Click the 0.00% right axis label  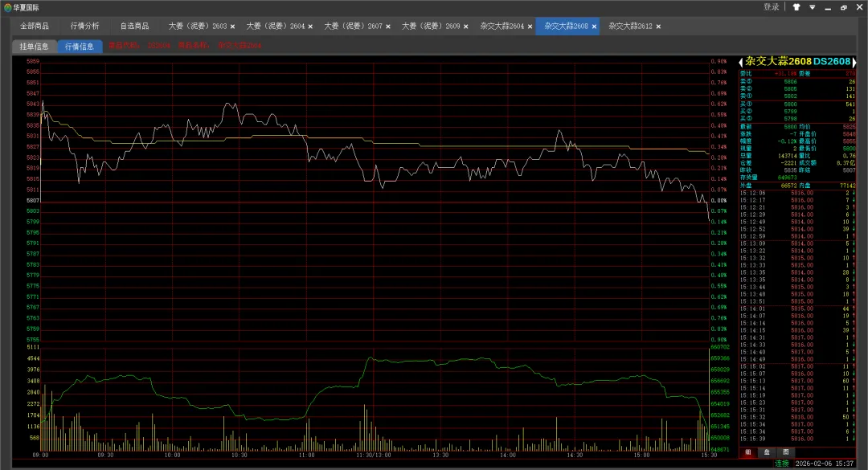(x=719, y=200)
